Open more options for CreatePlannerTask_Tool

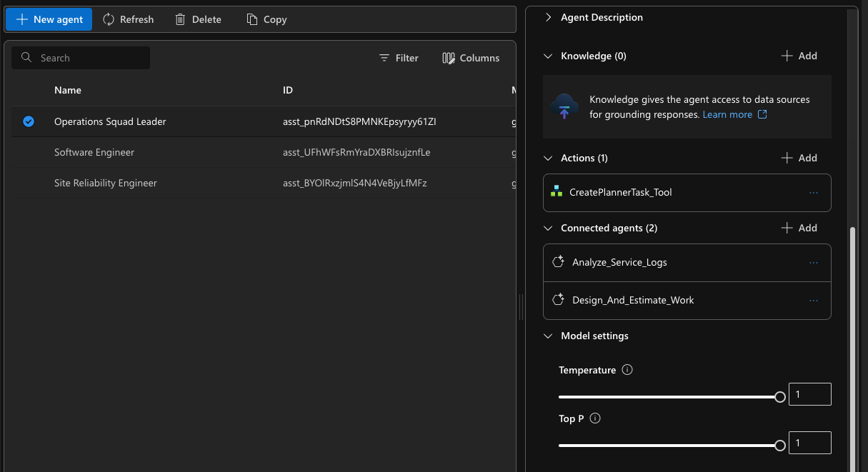[x=814, y=193]
